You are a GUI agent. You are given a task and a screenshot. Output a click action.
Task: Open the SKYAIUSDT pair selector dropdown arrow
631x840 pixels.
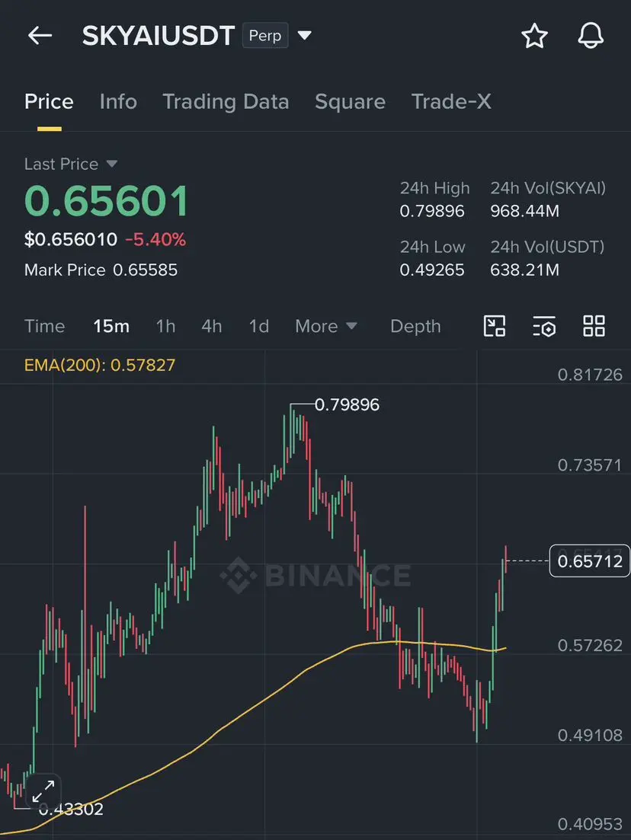(305, 35)
